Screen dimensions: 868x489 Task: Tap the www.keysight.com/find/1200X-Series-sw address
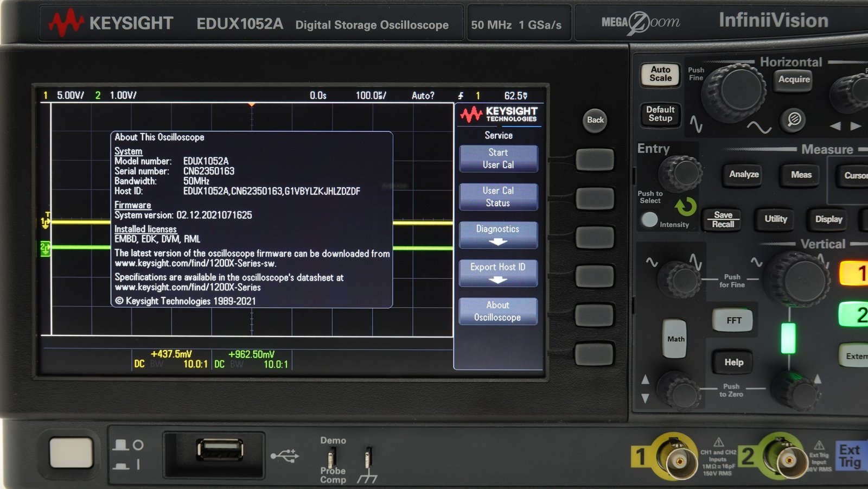[195, 263]
